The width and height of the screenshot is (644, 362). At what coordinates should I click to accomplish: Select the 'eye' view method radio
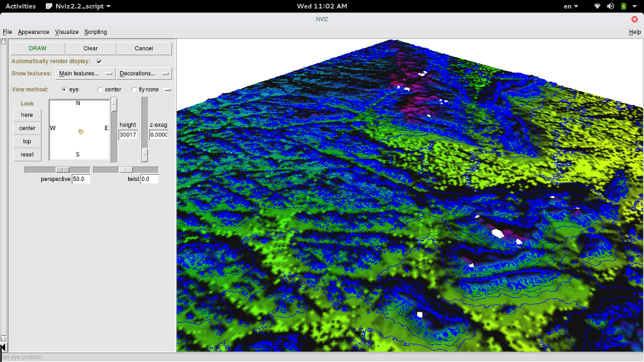pyautogui.click(x=64, y=90)
